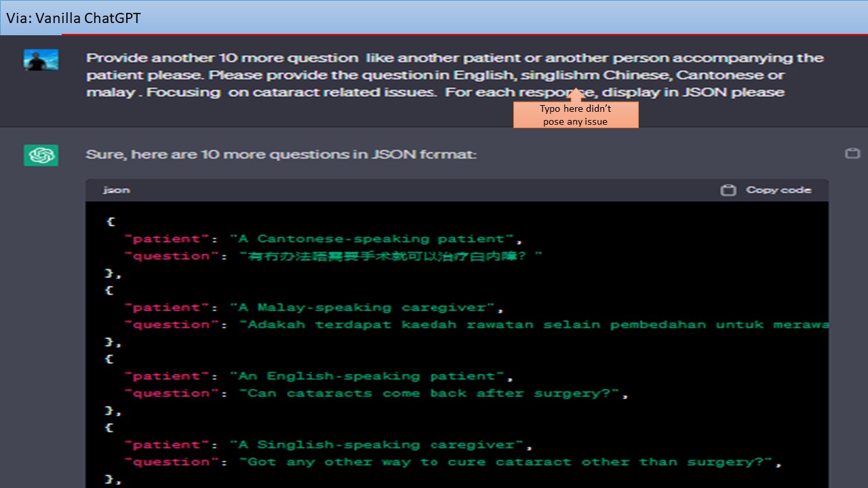This screenshot has height=488, width=868.
Task: Click the Copy code button
Action: [766, 190]
